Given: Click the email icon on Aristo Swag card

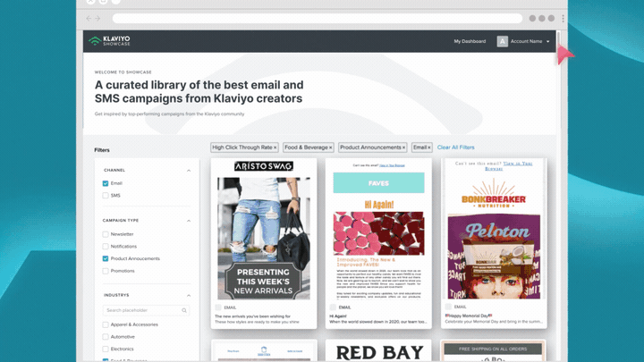Looking at the screenshot, I should tap(218, 307).
